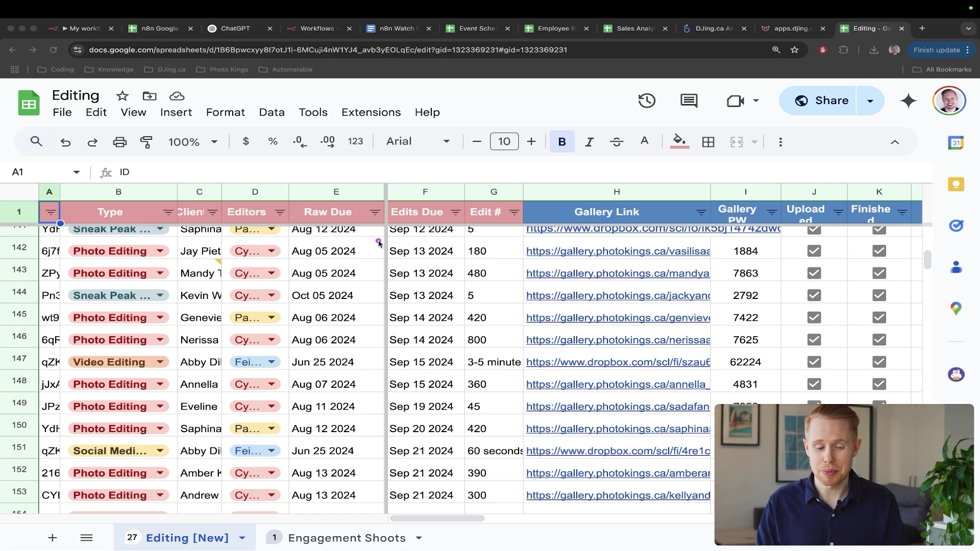Screen dimensions: 980x551
Task: Open vasilisa gallery link in row 142
Action: click(x=618, y=251)
